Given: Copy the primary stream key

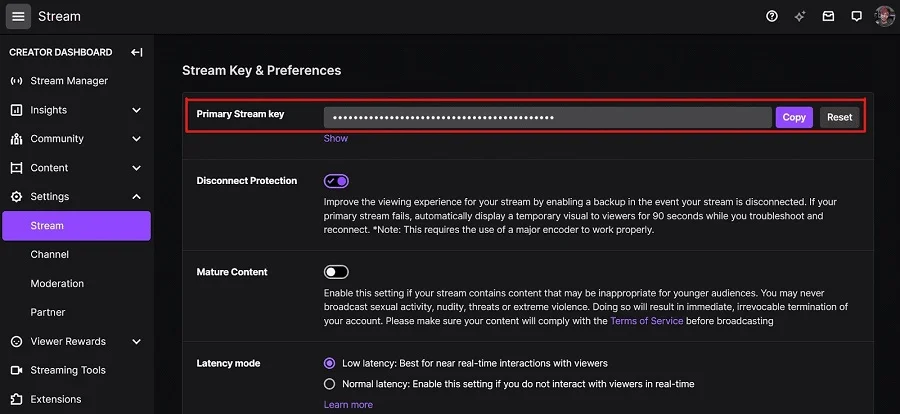Looking at the screenshot, I should pyautogui.click(x=794, y=117).
